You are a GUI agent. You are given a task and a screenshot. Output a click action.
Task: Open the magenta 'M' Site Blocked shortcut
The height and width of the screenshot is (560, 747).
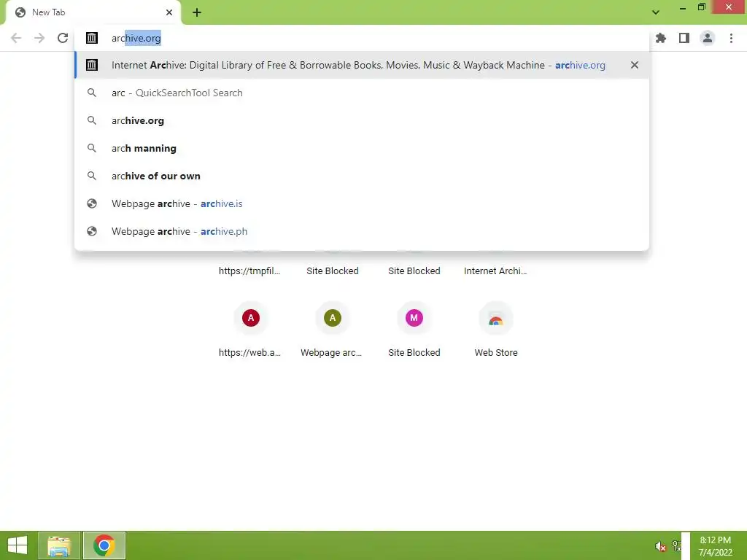click(x=414, y=318)
